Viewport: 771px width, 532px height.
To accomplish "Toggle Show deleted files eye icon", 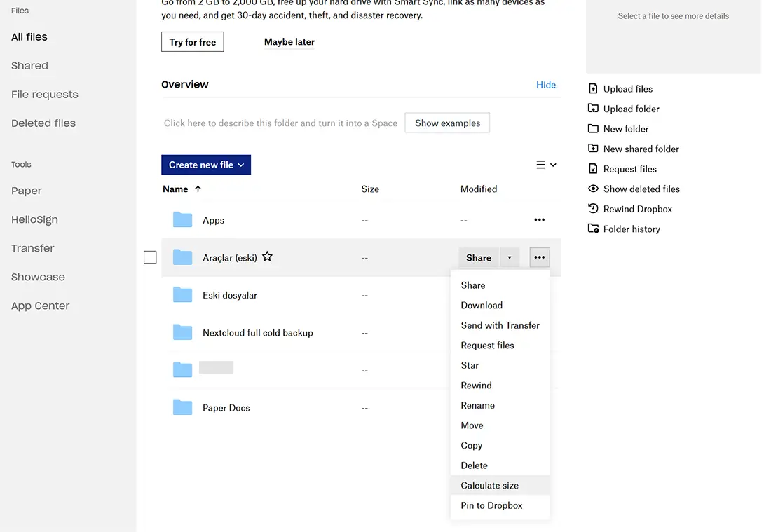I will (x=593, y=189).
